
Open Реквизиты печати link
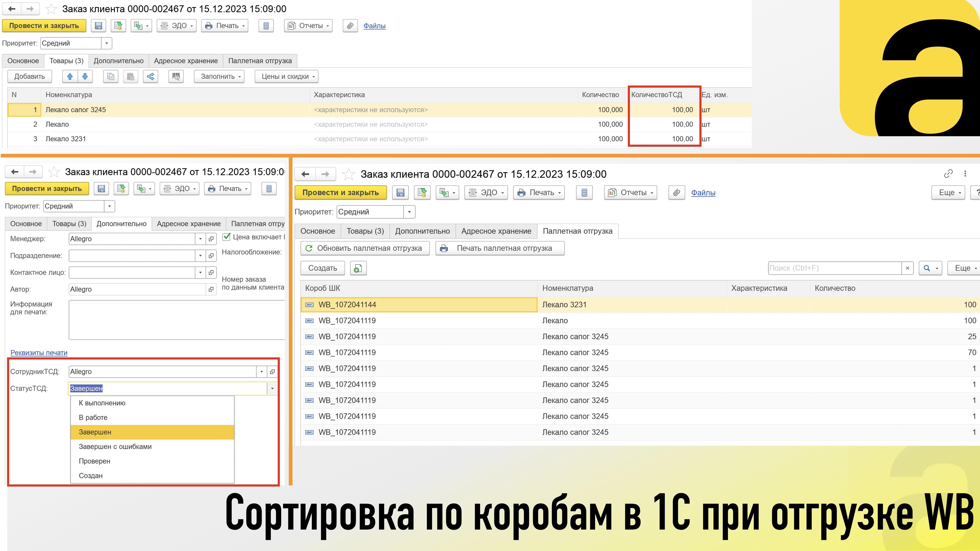point(39,353)
